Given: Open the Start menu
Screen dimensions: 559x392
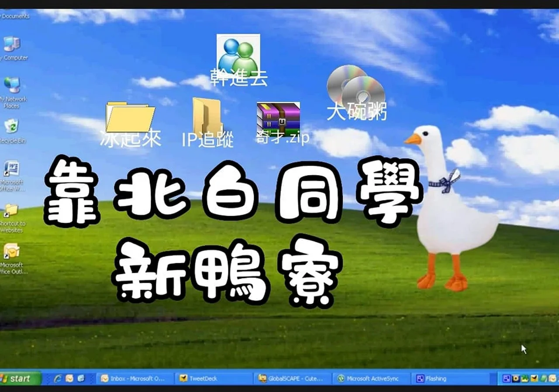Looking at the screenshot, I should tap(20, 378).
